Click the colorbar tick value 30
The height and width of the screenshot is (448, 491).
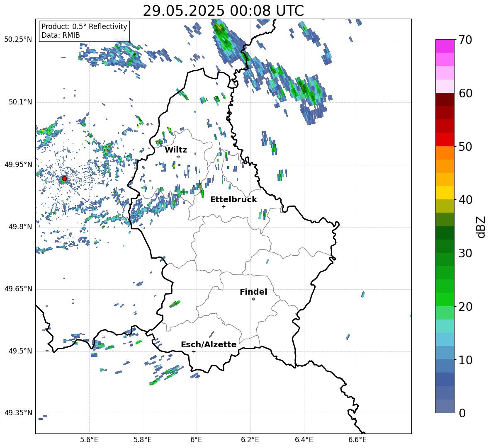pyautogui.click(x=465, y=253)
